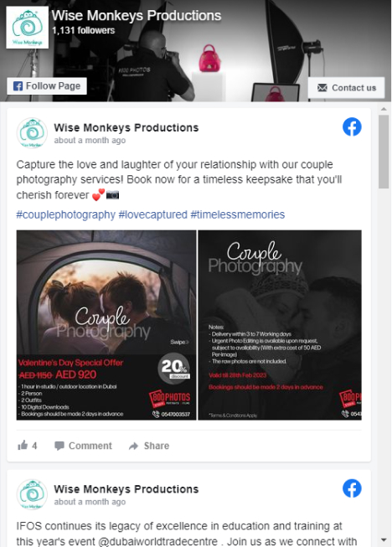Click first post's Wise Monkeys avatar

[32, 133]
